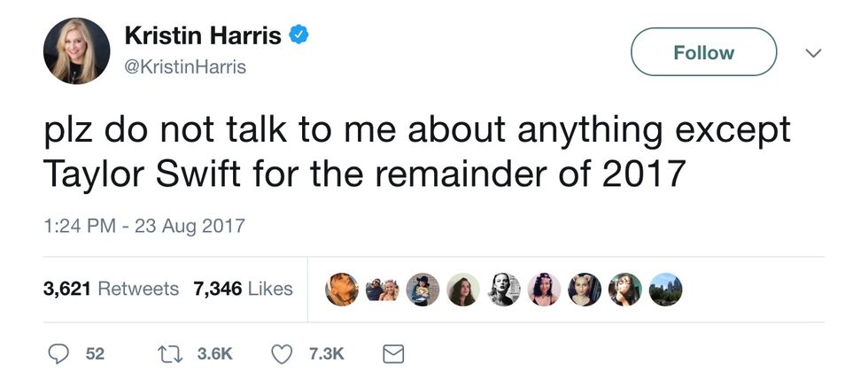Open the 1:24 PM - 23 Aug 2017 timestamp
This screenshot has width=868, height=379.
coord(143,227)
